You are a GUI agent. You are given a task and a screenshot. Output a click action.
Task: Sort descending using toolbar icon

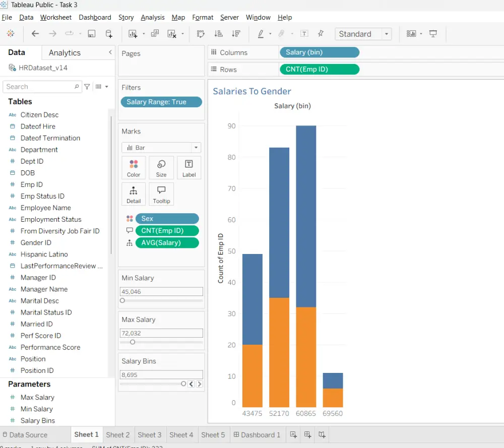(x=236, y=33)
